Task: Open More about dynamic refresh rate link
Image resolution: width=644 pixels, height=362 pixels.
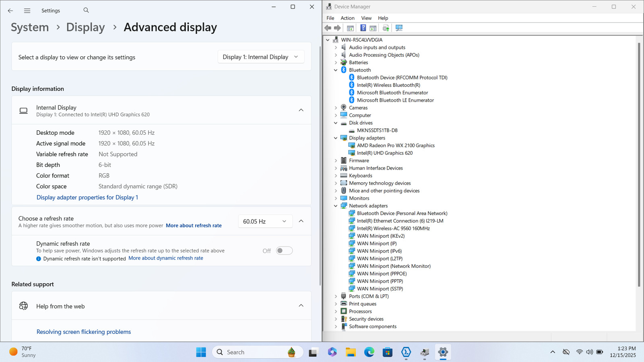Action: pos(166,258)
